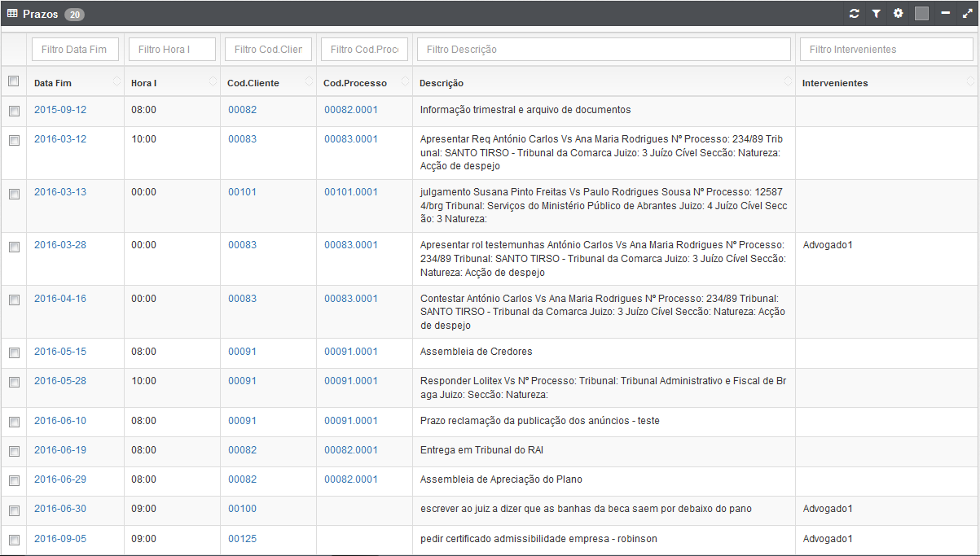Click the 2016-04-16 date link
This screenshot has height=556, width=980.
click(x=60, y=299)
